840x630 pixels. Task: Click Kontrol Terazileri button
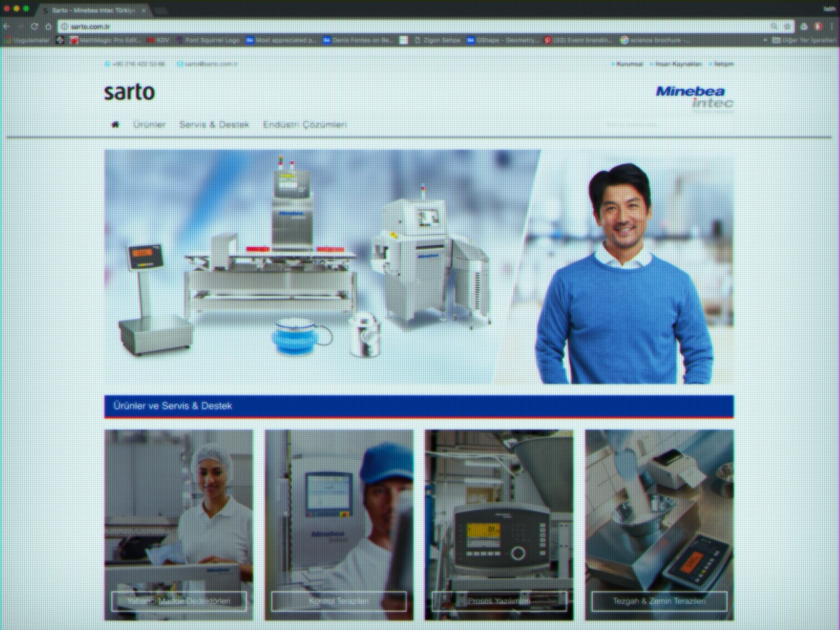339,601
